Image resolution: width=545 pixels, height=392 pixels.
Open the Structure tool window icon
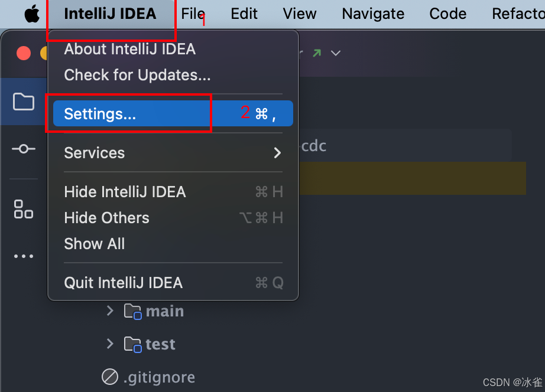click(x=24, y=209)
